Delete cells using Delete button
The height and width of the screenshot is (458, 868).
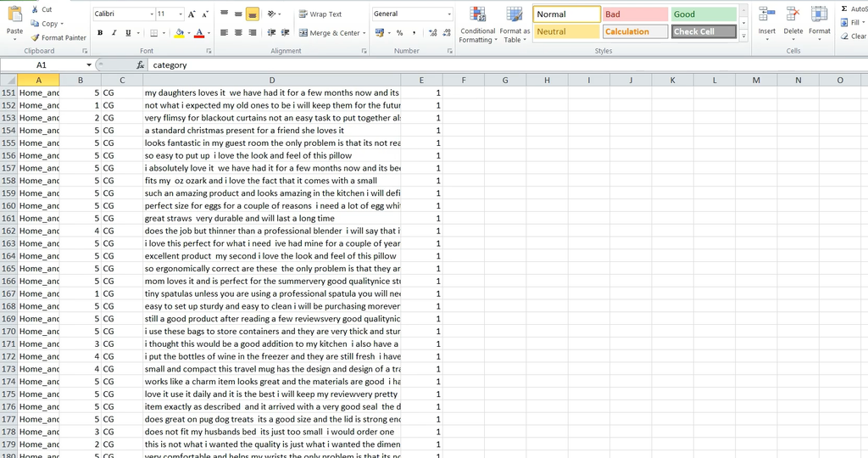point(793,22)
